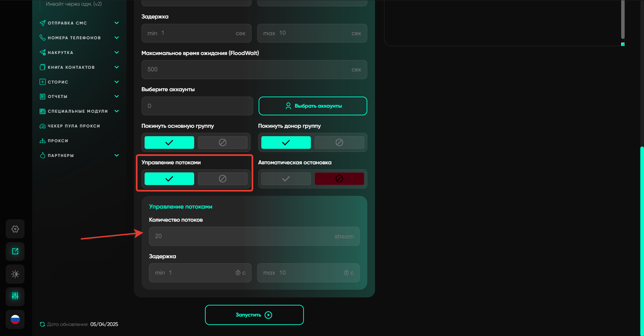This screenshot has width=644, height=336.
Task: Expand the Отправка СМС menu chevron
Action: click(117, 23)
